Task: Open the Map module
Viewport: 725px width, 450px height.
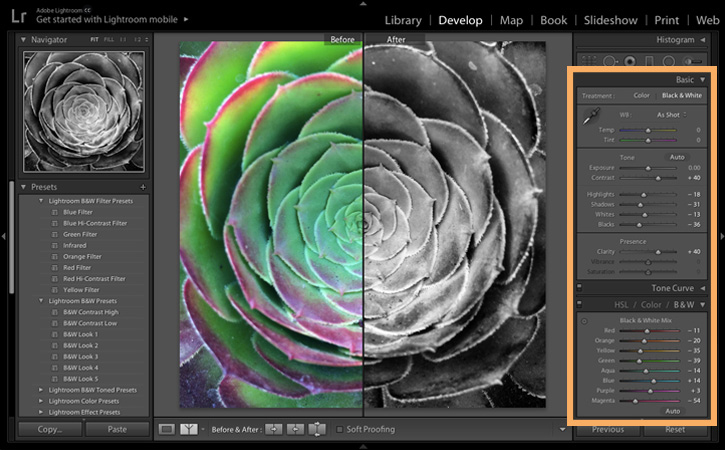Action: tap(511, 20)
